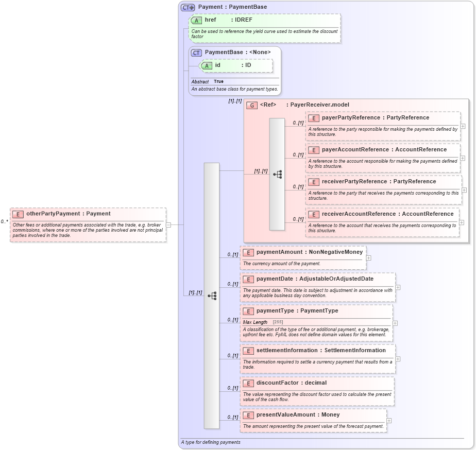
Task: Expand the receiverPartyReference element
Action: pos(464,191)
